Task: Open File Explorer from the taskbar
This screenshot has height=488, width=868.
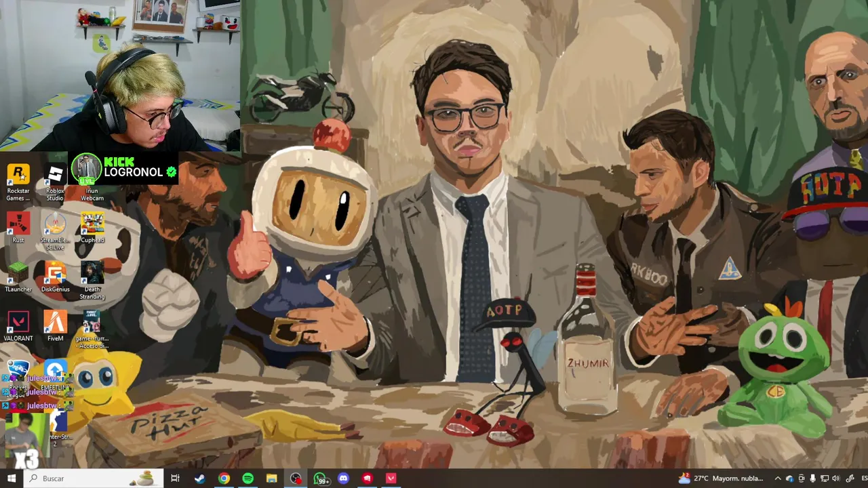Action: coord(271,479)
